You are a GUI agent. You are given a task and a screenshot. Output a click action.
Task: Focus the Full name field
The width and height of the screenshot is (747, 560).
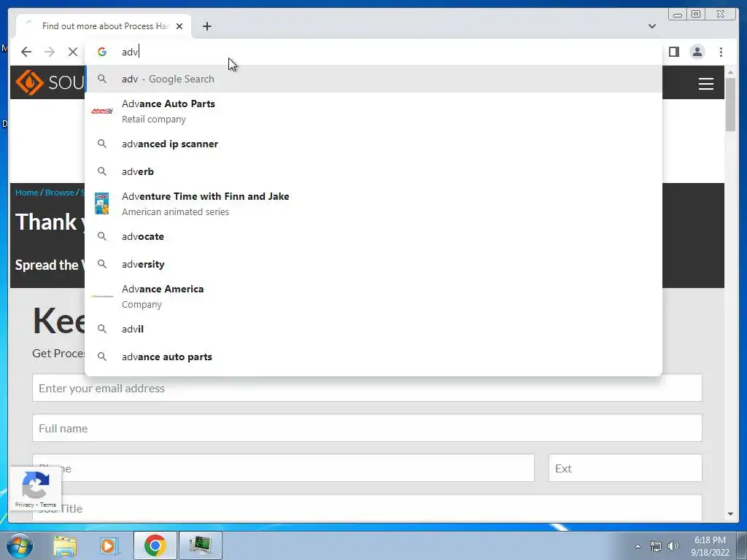367,427
